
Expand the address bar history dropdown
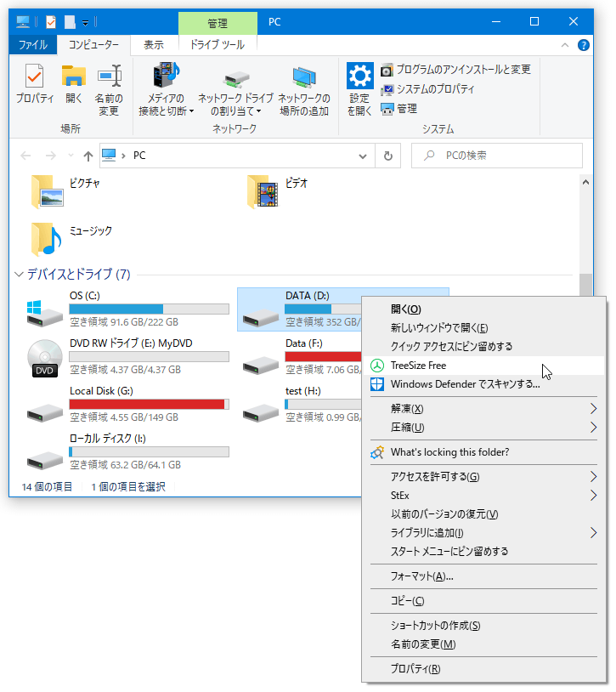[x=363, y=156]
